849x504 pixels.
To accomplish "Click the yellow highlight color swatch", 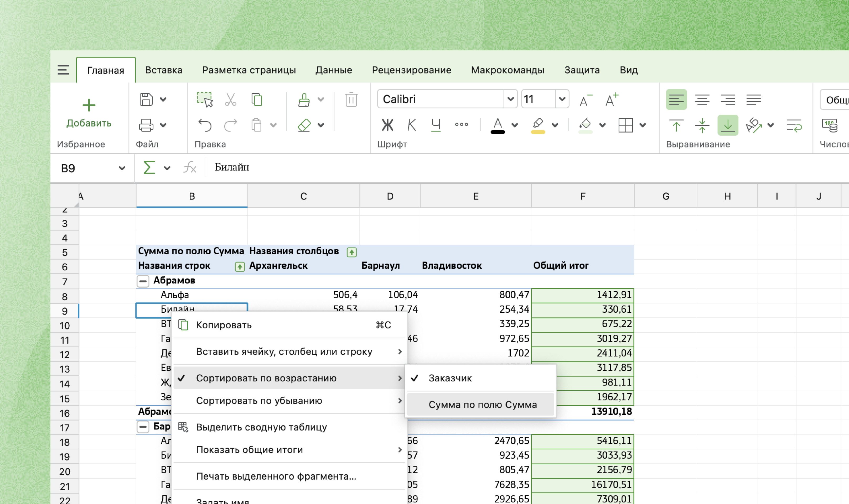I will [x=538, y=132].
